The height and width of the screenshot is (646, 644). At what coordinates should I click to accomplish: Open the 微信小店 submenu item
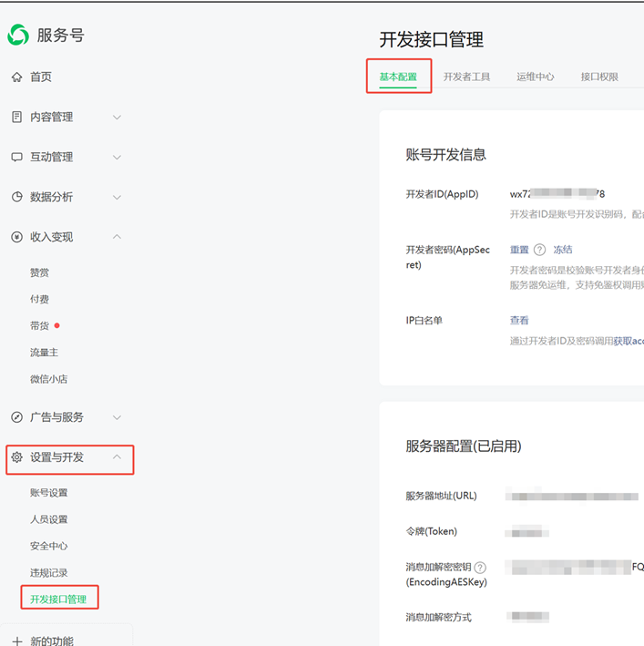point(48,379)
